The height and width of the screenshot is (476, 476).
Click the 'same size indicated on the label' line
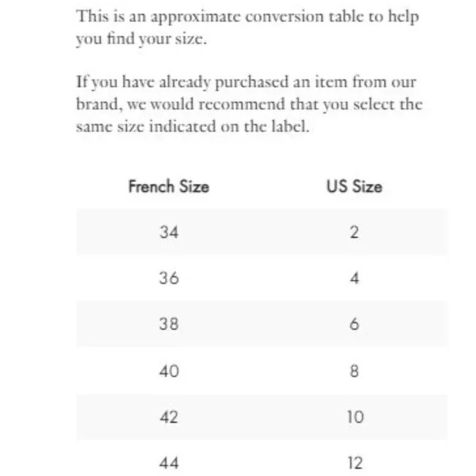click(x=193, y=126)
